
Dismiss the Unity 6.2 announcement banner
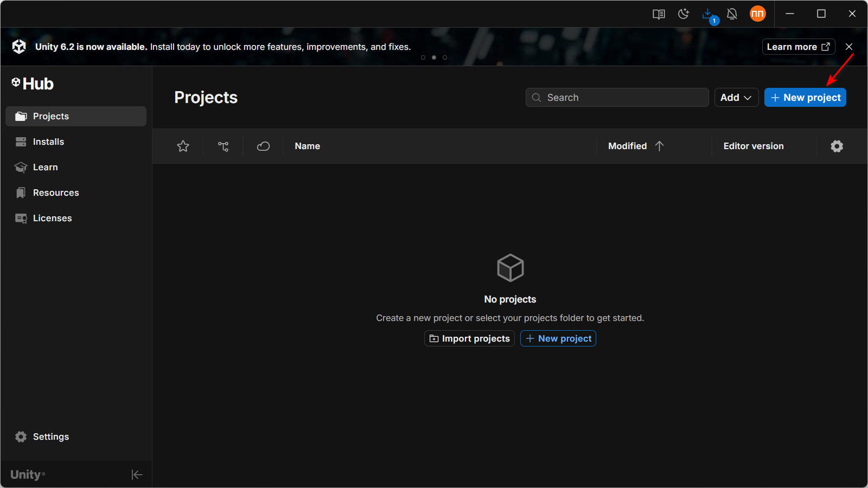[x=849, y=47]
